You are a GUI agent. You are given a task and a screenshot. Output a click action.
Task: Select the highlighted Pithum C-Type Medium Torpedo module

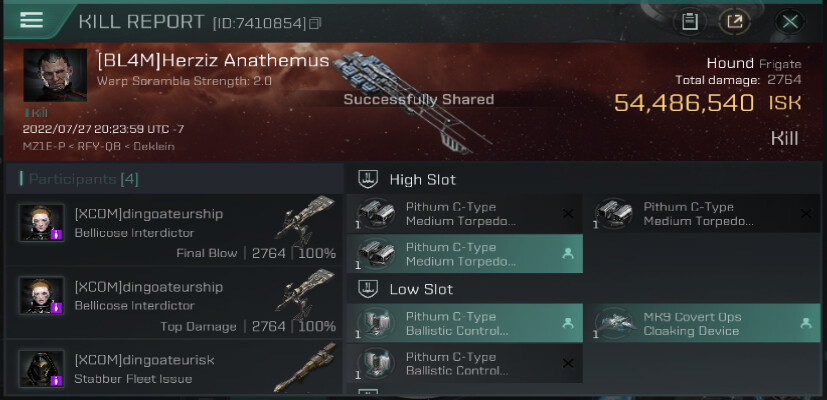(465, 254)
